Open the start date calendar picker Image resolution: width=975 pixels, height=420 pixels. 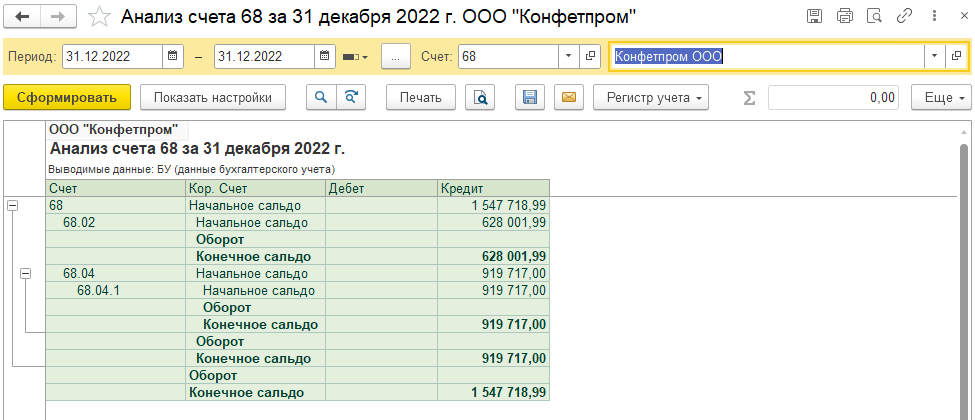[172, 57]
